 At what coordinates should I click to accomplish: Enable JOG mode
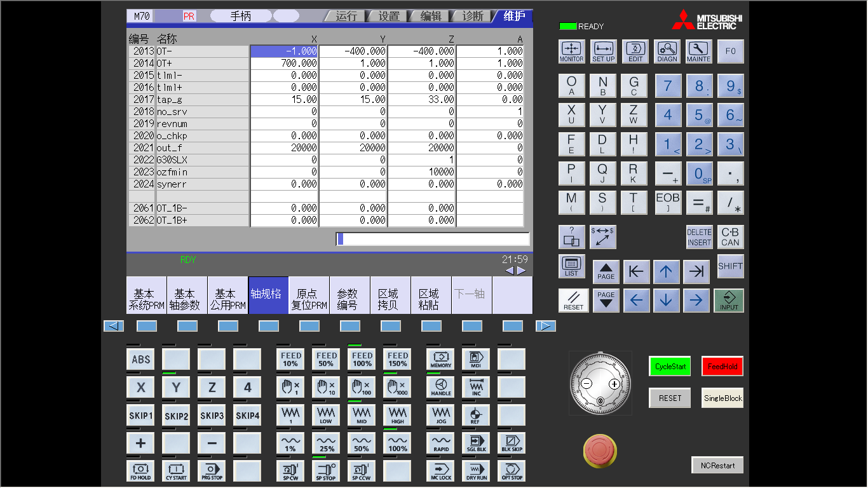(x=440, y=415)
